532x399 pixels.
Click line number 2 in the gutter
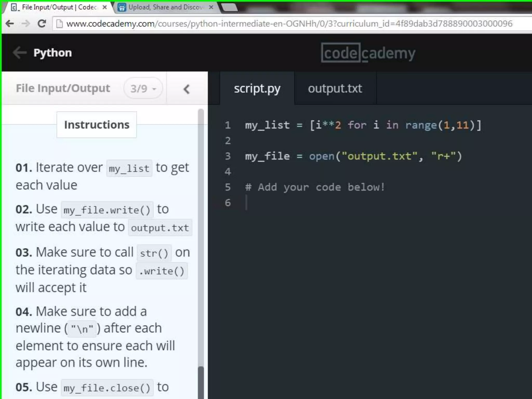coord(228,141)
